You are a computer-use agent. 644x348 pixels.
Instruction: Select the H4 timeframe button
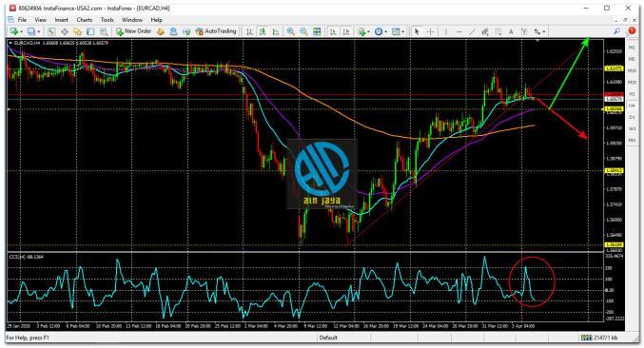(632, 106)
